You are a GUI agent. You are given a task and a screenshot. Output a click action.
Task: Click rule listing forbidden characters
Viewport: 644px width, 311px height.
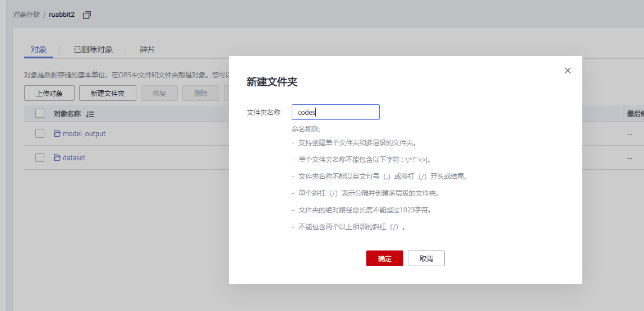click(365, 160)
